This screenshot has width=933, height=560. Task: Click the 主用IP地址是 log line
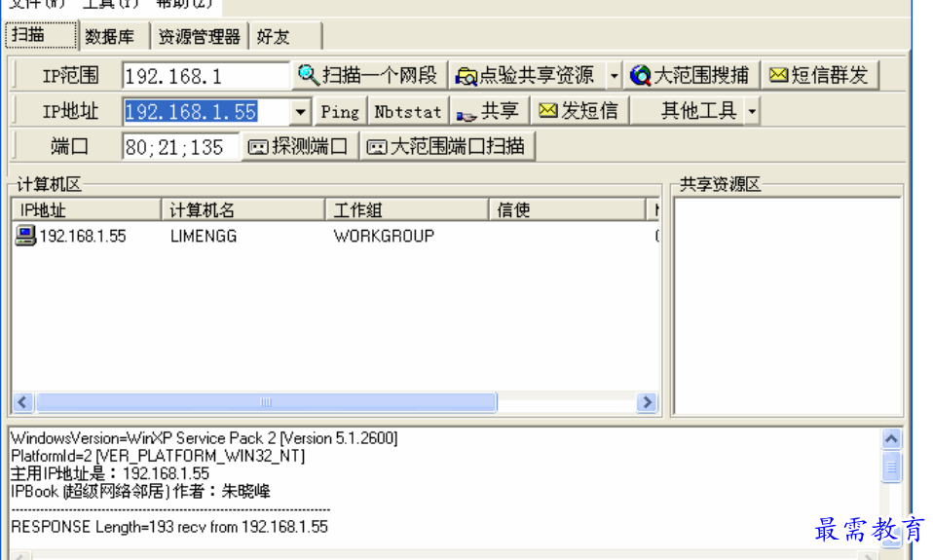[x=110, y=473]
